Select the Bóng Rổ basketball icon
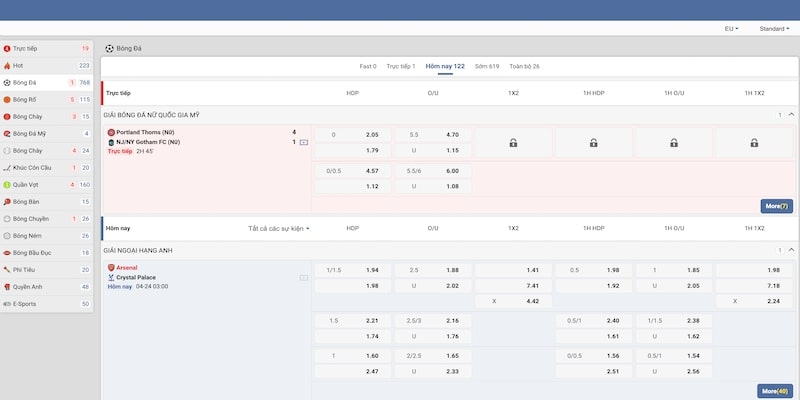 click(x=8, y=100)
